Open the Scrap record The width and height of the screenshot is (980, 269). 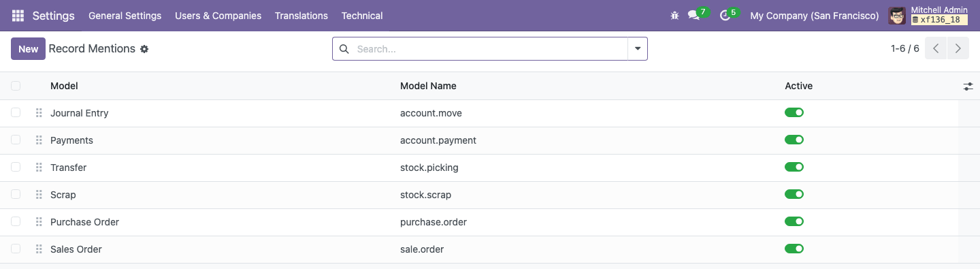tap(63, 195)
